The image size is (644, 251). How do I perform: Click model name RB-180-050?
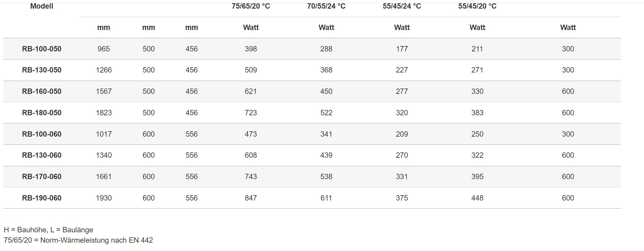[x=42, y=113]
